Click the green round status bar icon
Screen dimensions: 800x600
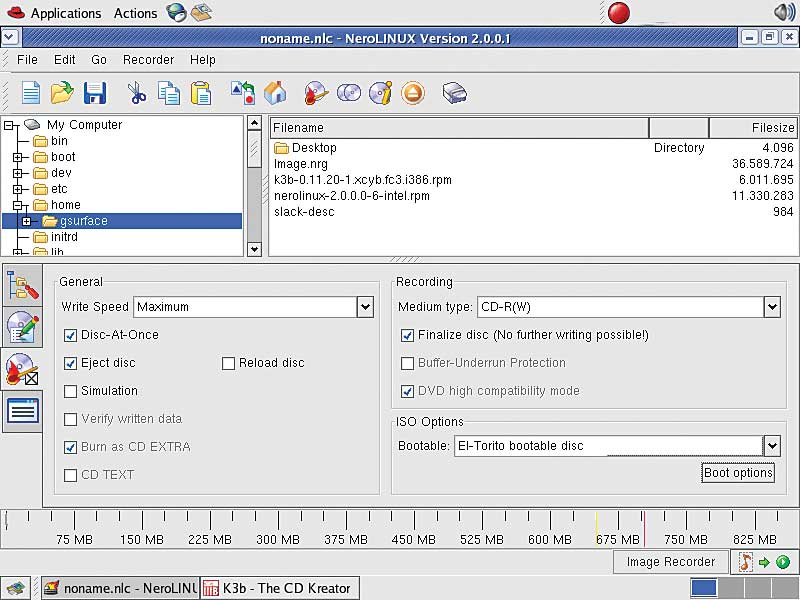[x=783, y=562]
